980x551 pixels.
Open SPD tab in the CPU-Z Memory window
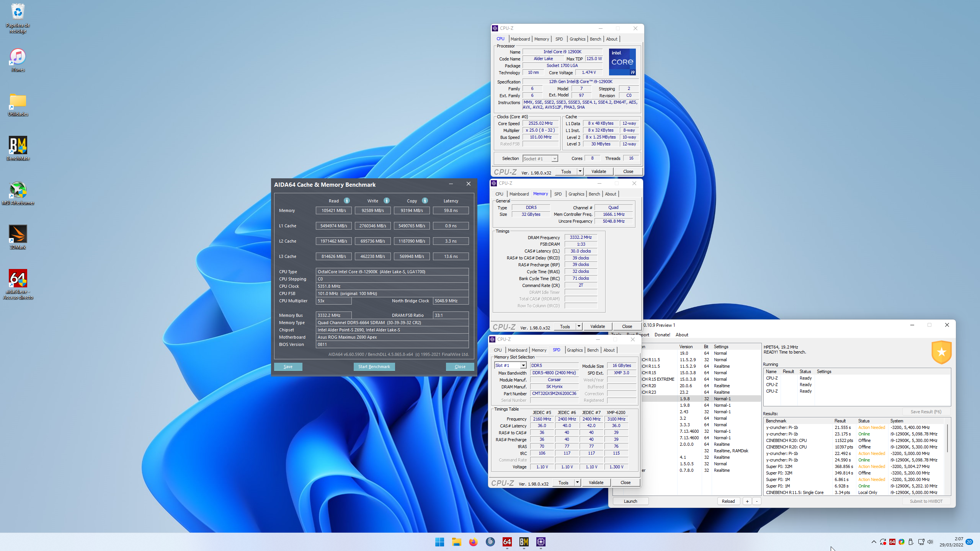coord(558,194)
